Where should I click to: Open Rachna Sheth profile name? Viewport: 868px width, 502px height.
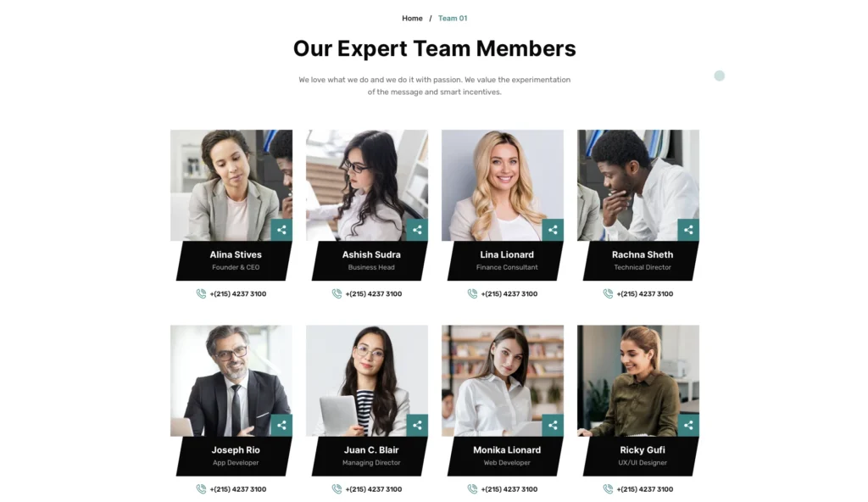[643, 254]
